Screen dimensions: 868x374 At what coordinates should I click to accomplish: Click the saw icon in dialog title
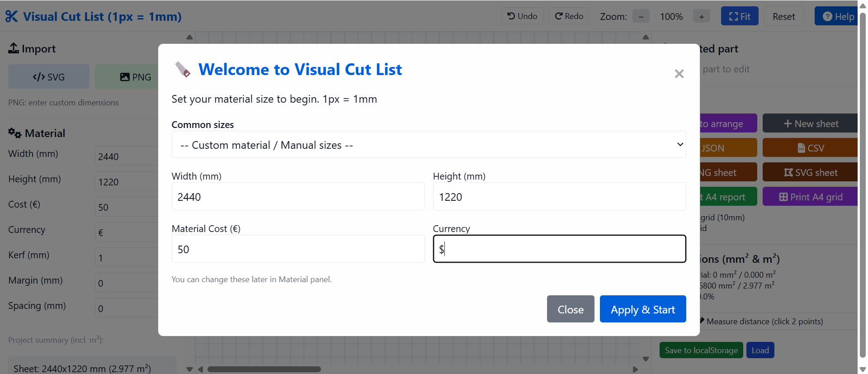[x=183, y=69]
